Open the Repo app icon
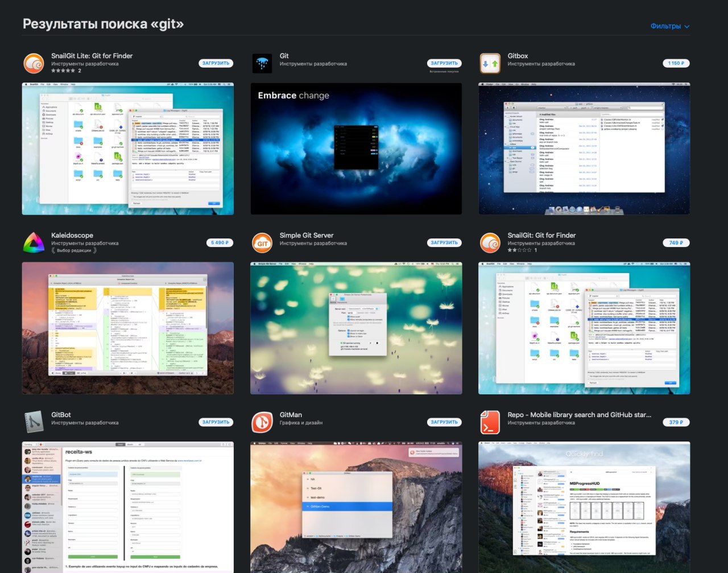 [490, 422]
